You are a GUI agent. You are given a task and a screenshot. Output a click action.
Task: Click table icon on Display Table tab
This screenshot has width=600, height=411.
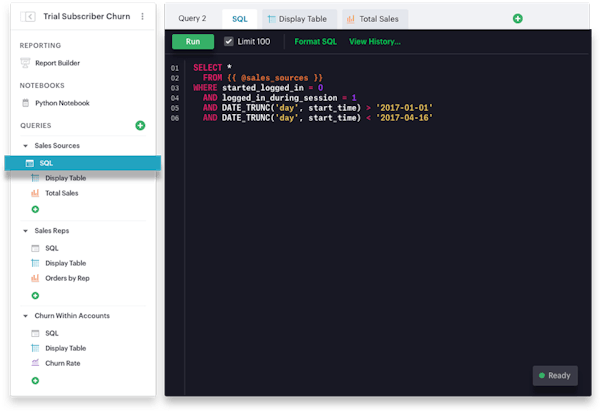coord(272,19)
